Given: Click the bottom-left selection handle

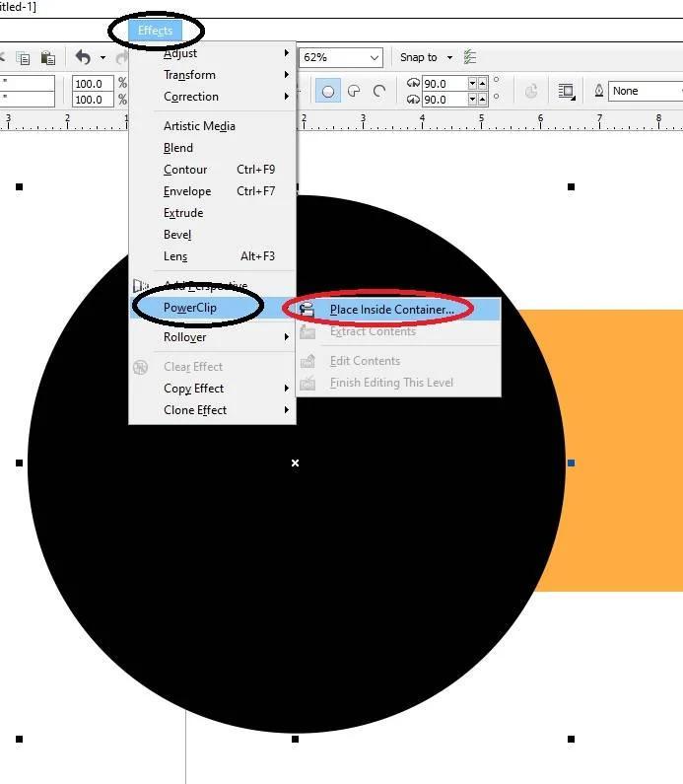Looking at the screenshot, I should click(x=20, y=739).
